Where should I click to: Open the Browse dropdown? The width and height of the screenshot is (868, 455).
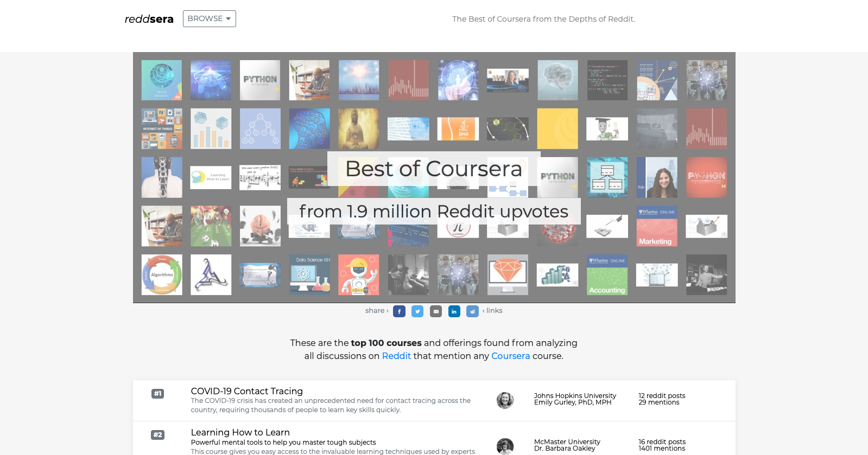pyautogui.click(x=210, y=18)
